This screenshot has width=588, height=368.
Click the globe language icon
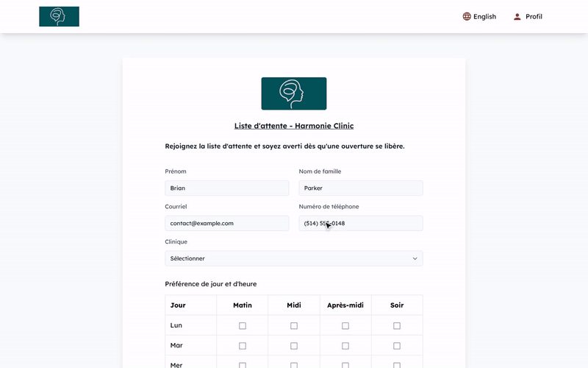point(467,16)
